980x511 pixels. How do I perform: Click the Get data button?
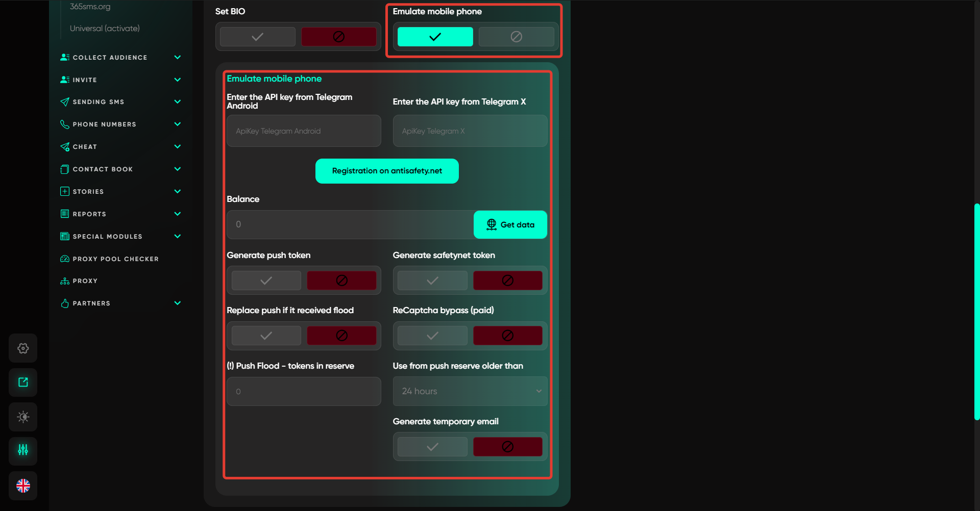(510, 224)
